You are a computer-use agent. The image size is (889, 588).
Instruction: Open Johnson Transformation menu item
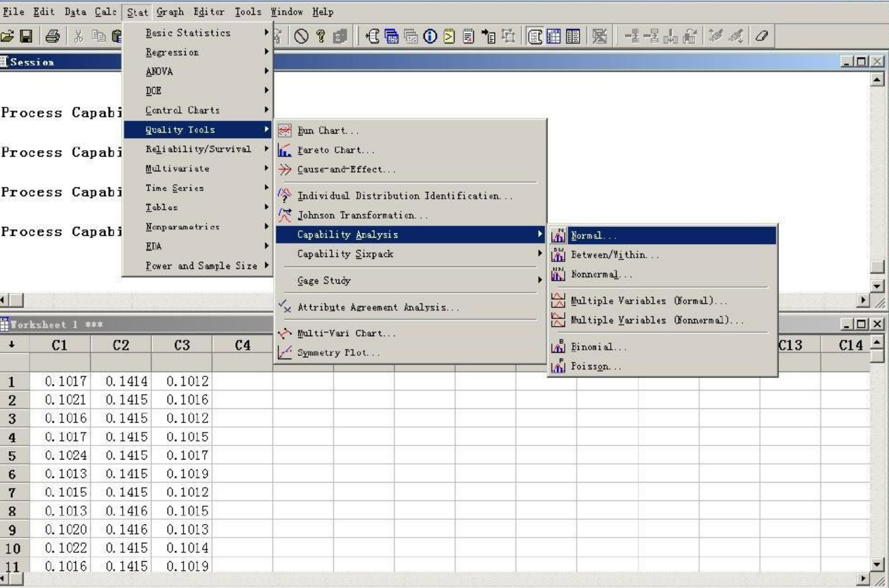coord(411,215)
